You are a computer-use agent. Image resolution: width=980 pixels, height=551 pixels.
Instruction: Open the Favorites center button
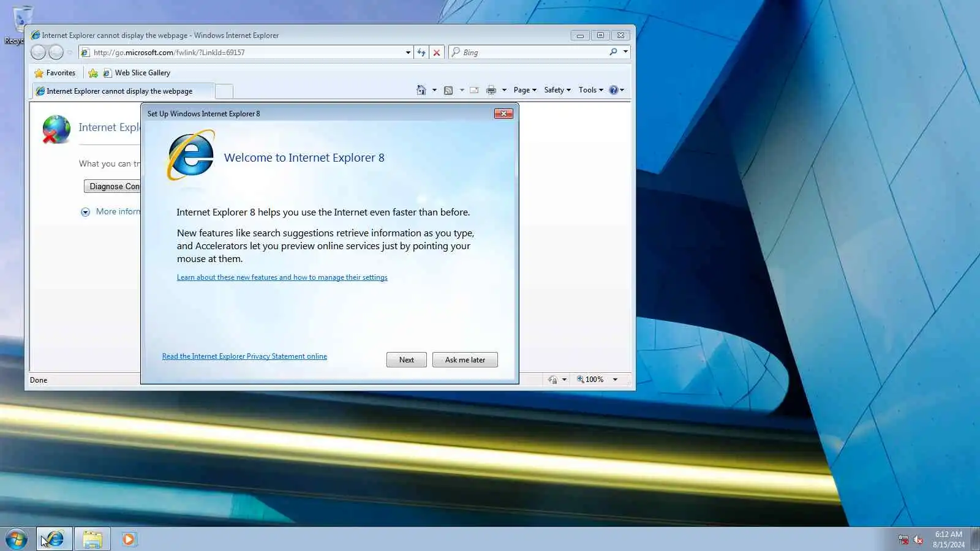click(x=55, y=73)
